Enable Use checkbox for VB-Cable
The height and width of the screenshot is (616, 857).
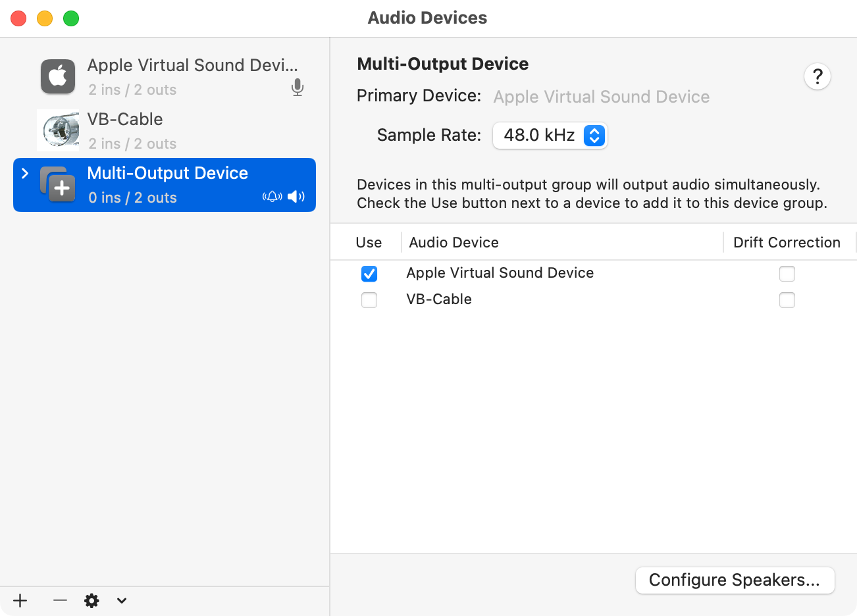[x=369, y=300]
